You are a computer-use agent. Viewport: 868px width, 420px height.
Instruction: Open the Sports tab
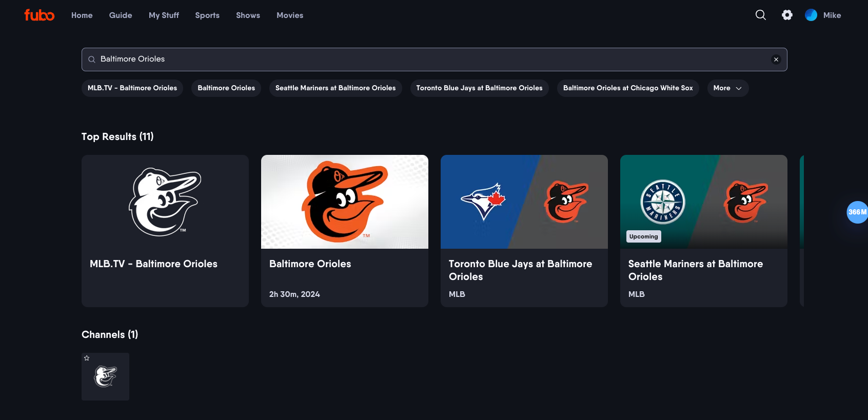coord(207,15)
